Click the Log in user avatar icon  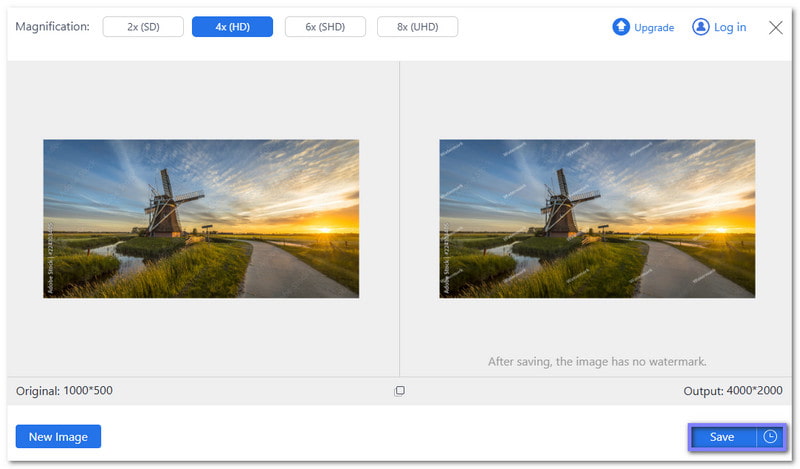tap(700, 27)
